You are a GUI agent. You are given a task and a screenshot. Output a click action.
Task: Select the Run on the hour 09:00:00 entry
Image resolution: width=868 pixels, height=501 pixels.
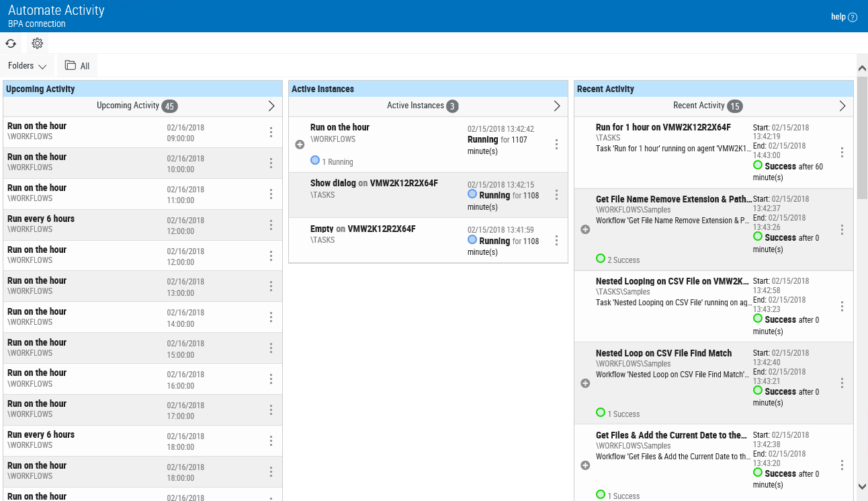(x=101, y=132)
